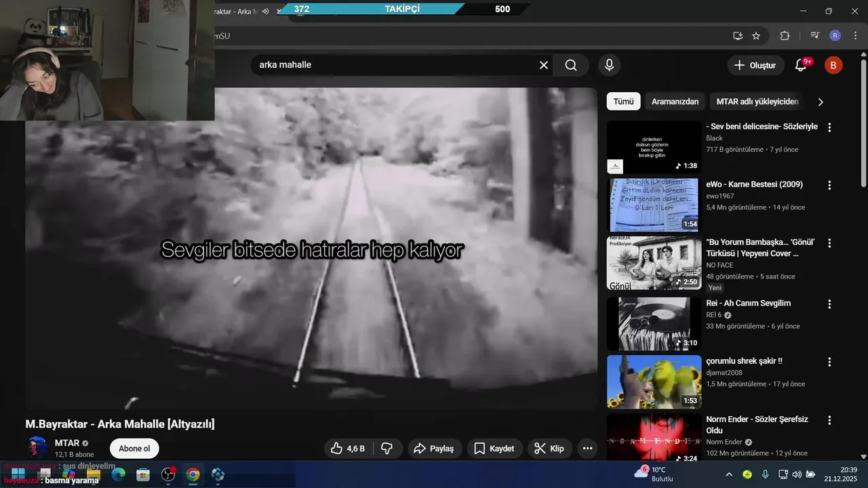Open Rei Ah Canım Sevgilim thumbnail
Viewport: 868px width, 488px height.
coord(654,324)
